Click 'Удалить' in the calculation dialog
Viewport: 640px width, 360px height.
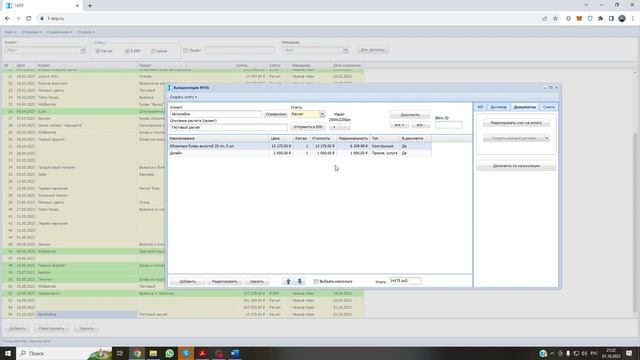256,281
